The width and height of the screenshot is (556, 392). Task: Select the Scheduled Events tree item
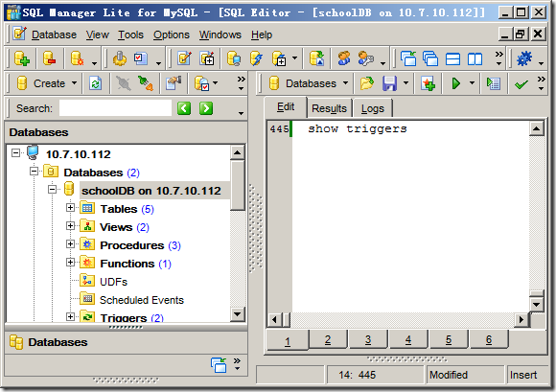[142, 300]
